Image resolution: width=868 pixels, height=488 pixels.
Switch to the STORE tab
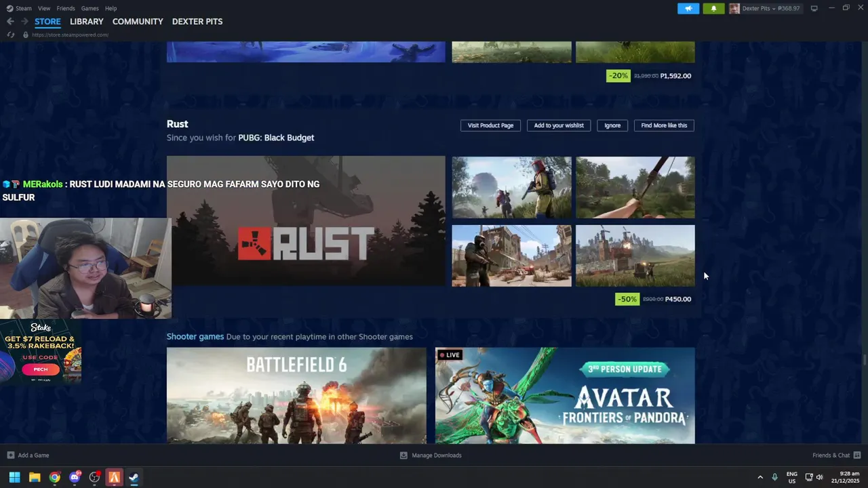click(47, 22)
